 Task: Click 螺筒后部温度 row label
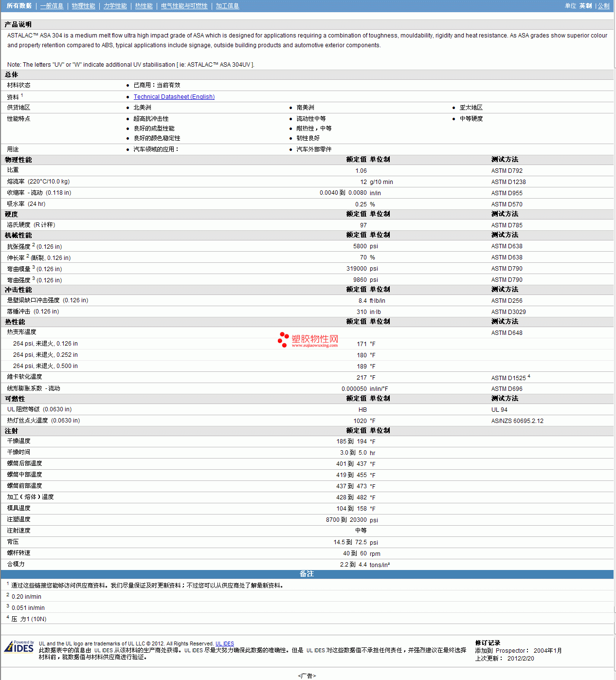[x=24, y=463]
